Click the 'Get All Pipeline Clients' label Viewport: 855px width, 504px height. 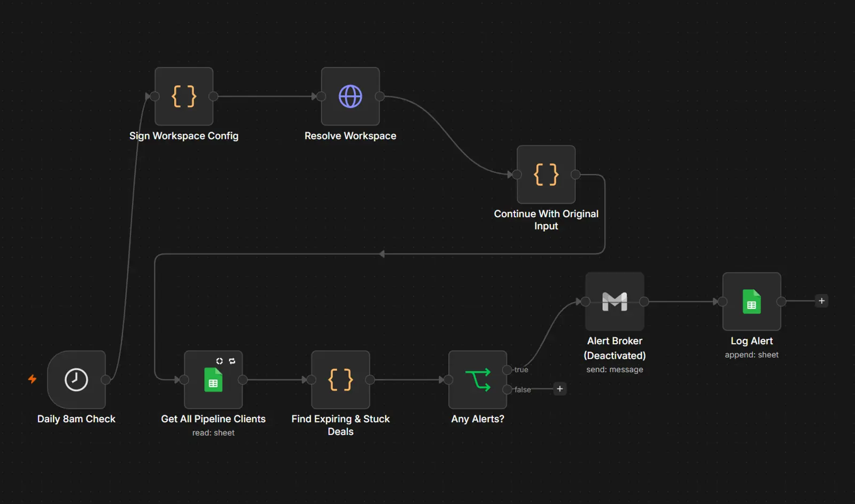[213, 419]
